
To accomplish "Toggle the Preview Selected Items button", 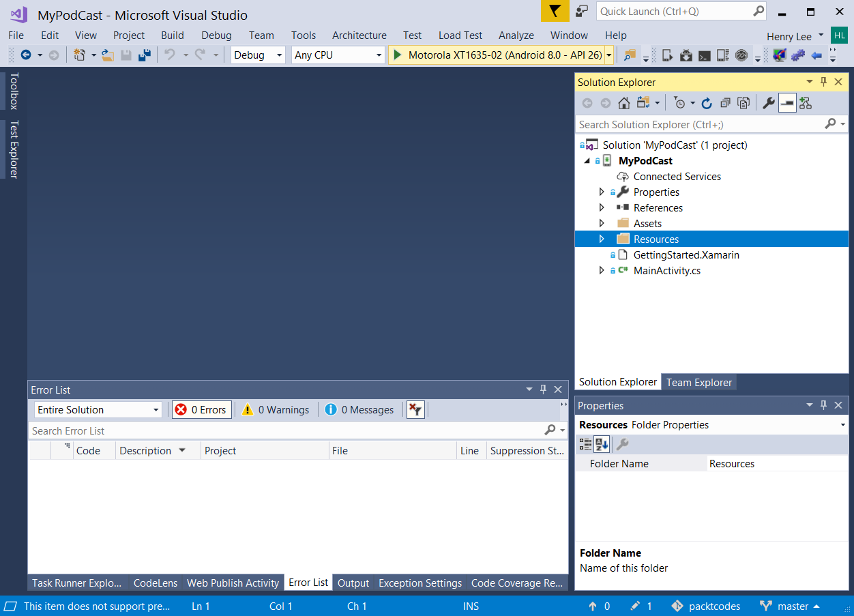I will [x=787, y=103].
